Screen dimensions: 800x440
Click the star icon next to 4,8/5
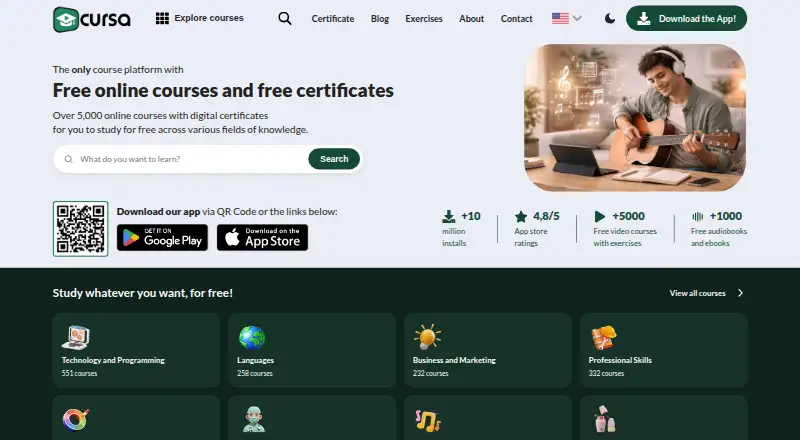click(521, 216)
